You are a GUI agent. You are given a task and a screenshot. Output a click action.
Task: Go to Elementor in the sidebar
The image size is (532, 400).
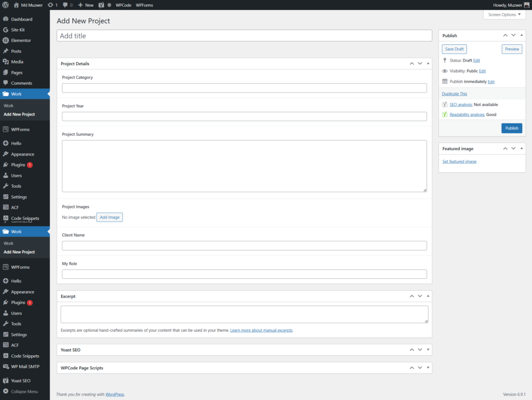21,41
